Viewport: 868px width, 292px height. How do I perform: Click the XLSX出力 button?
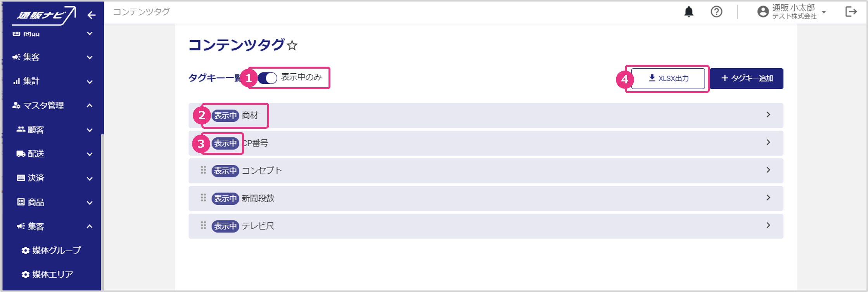[668, 78]
